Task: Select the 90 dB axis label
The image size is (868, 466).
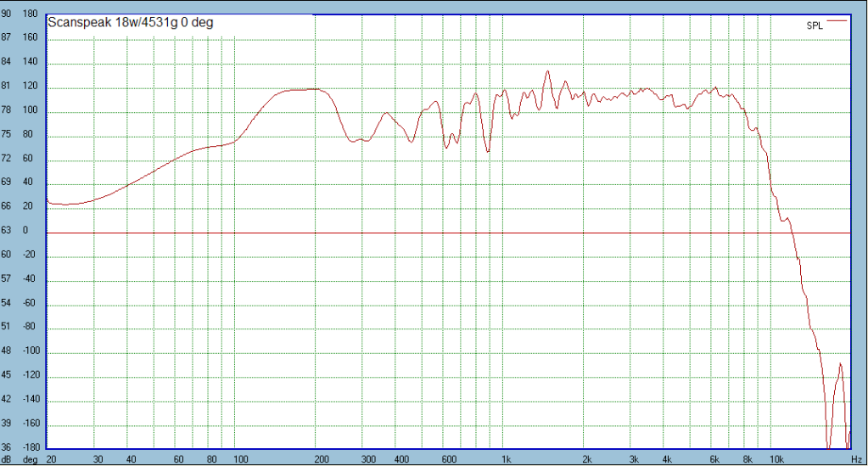Action: [6, 14]
